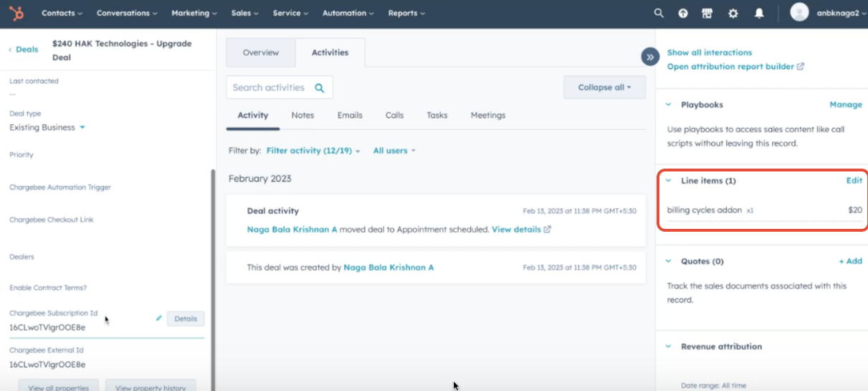Open the Filter activity (12/19) dropdown
Screen dimensions: 868x391
pyautogui.click(x=313, y=151)
